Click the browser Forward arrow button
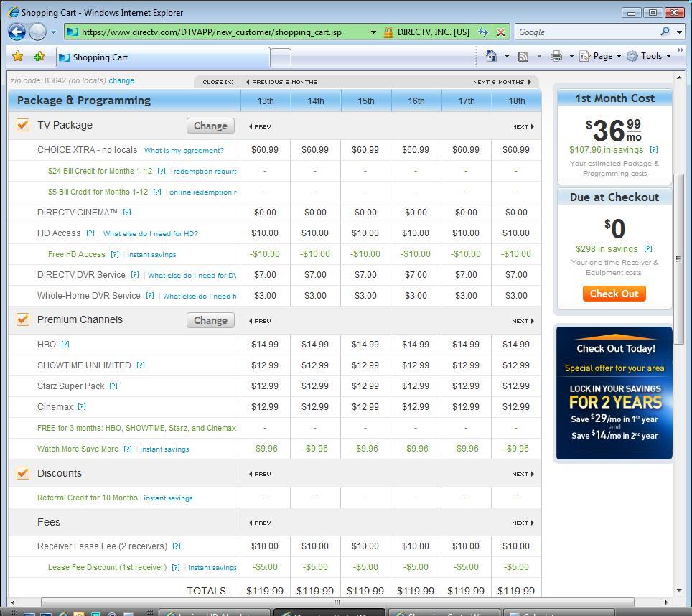The height and width of the screenshot is (616, 692). [x=37, y=32]
